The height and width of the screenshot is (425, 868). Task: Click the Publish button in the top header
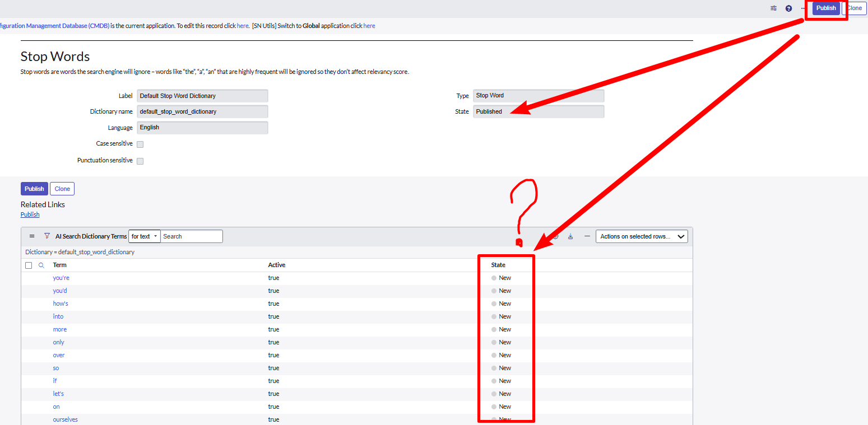pos(825,8)
